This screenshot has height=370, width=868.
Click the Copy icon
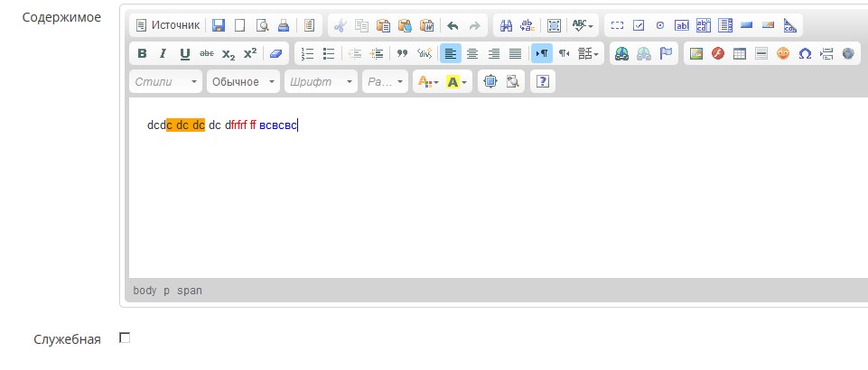click(361, 25)
